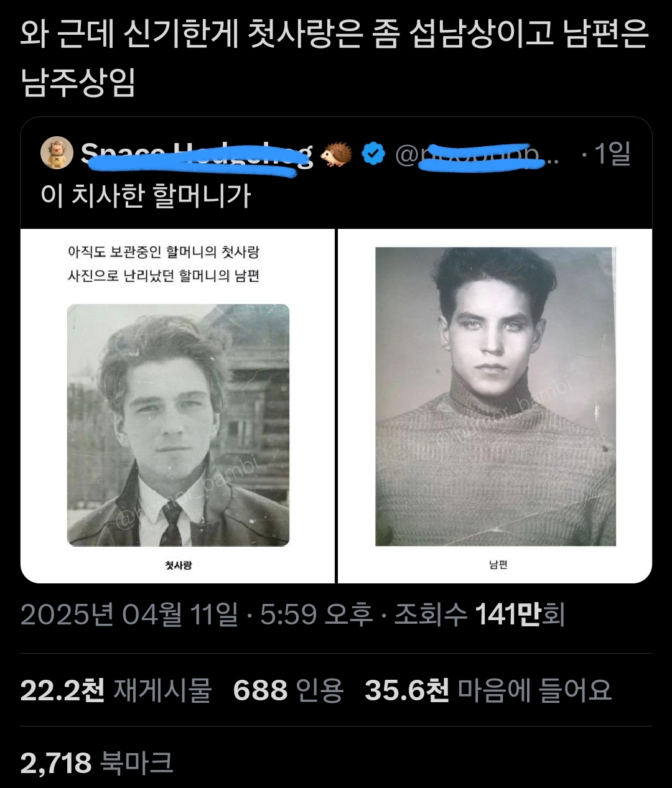This screenshot has height=788, width=672.
Task: Open the first love portrait photo
Action: 178,425
